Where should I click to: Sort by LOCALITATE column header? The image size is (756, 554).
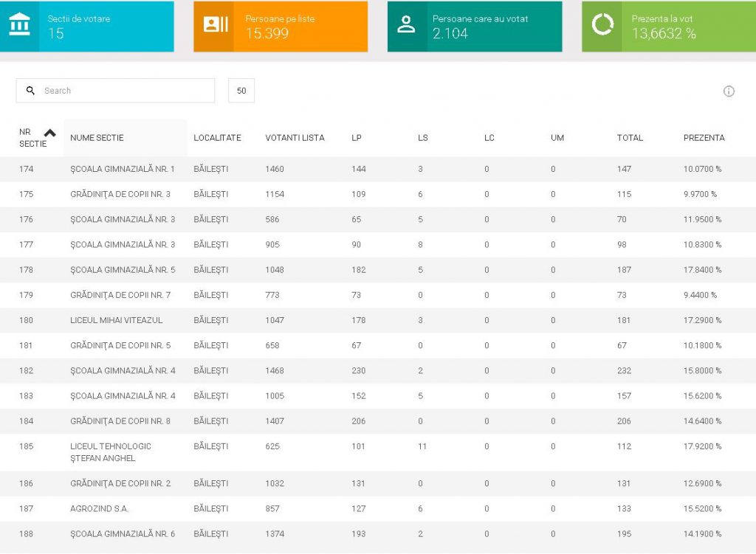[218, 138]
